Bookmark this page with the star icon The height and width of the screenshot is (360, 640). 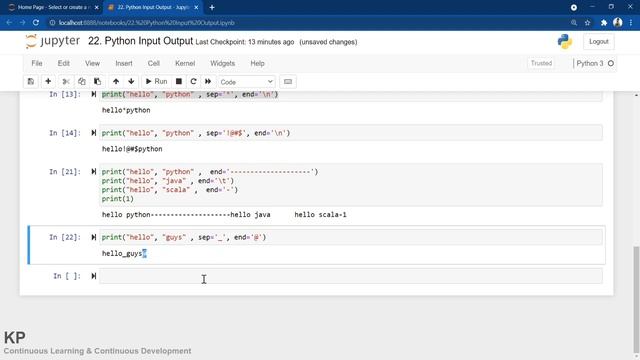coord(587,23)
